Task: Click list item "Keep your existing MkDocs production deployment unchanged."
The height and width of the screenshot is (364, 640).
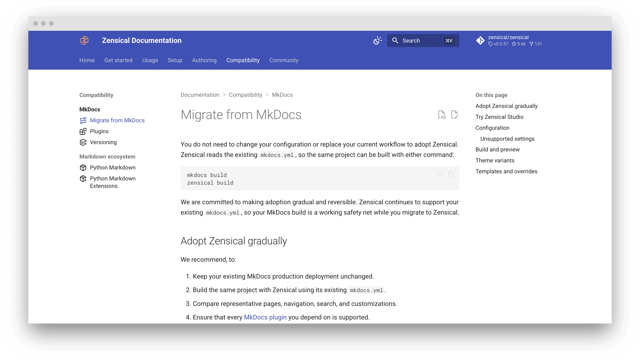Action: click(x=283, y=277)
